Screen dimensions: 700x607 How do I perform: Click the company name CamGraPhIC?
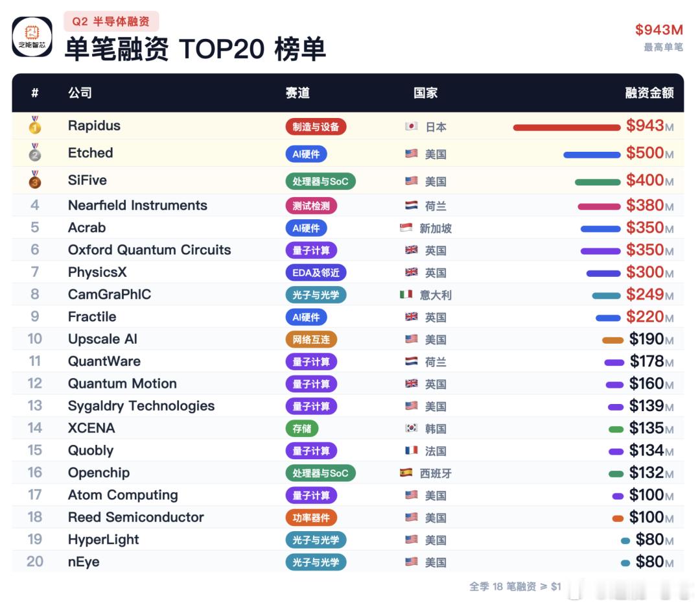point(110,294)
